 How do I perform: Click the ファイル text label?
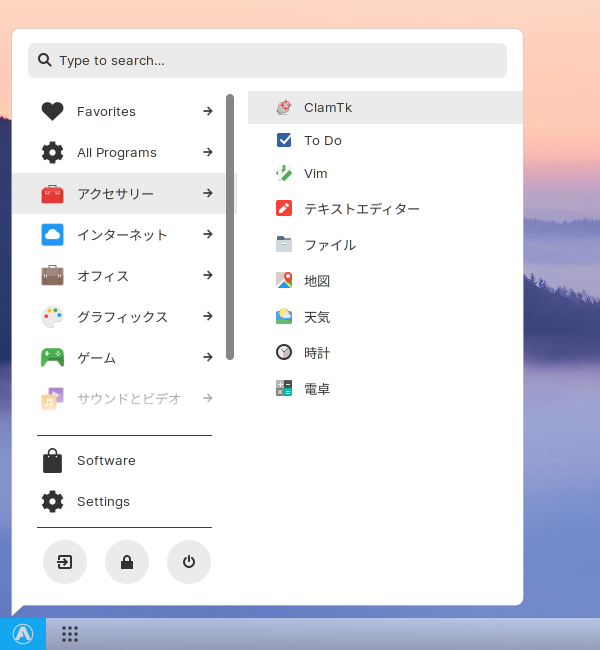[330, 245]
